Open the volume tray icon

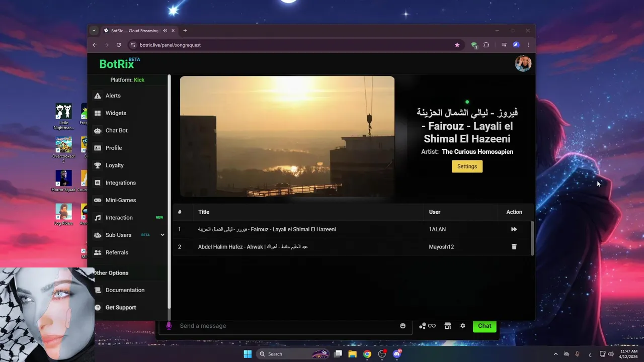pos(611,354)
